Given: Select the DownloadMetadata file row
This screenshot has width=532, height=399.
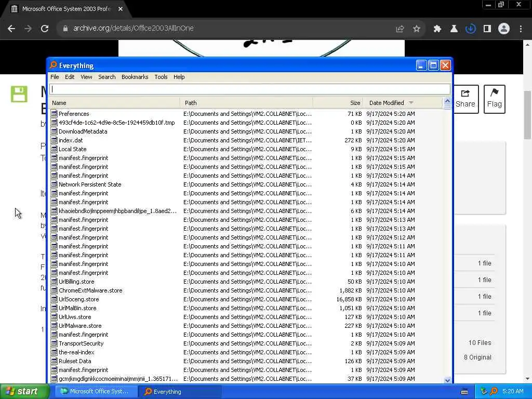Looking at the screenshot, I should pos(250,131).
